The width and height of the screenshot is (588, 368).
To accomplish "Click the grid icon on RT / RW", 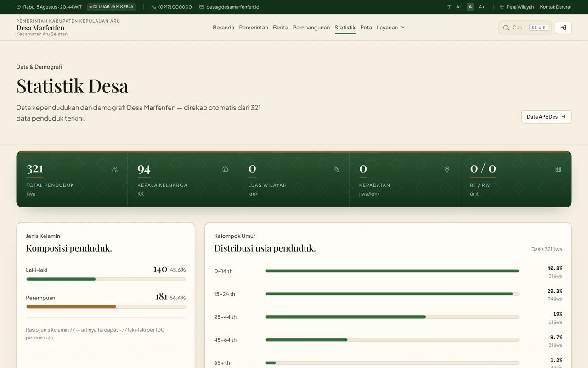I will (558, 169).
